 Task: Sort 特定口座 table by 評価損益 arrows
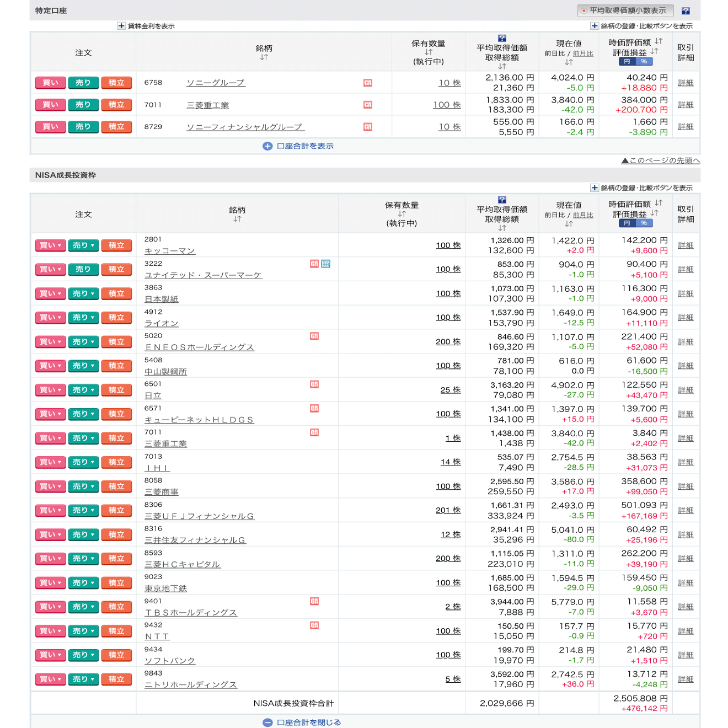654,51
